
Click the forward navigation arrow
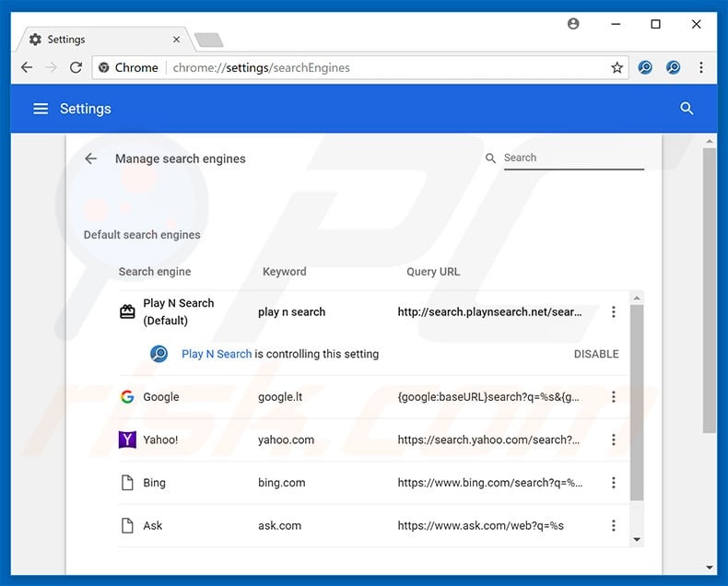tap(51, 68)
